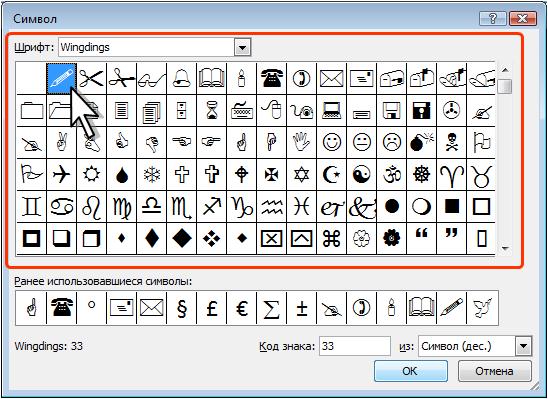Select the command key looped-square symbol
548x399 pixels.
click(x=331, y=239)
